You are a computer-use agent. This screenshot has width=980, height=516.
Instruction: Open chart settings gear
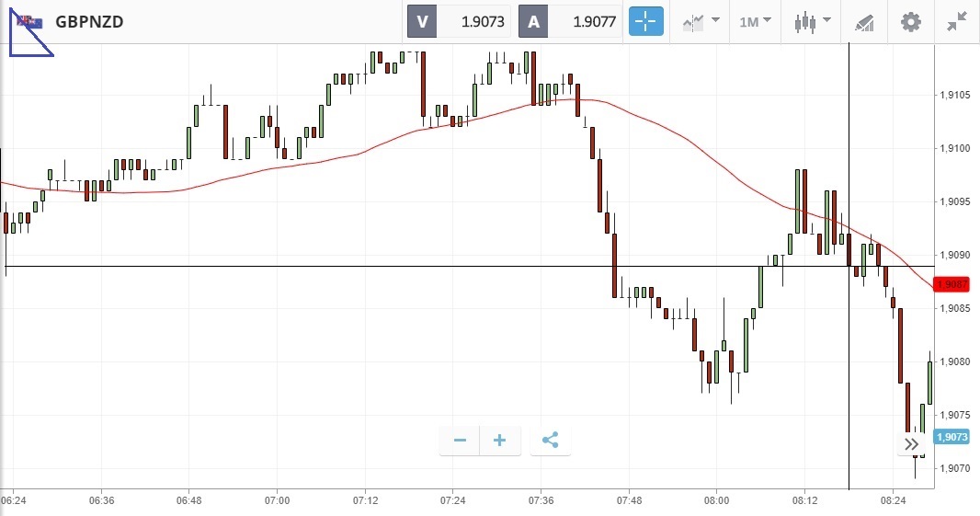[910, 21]
